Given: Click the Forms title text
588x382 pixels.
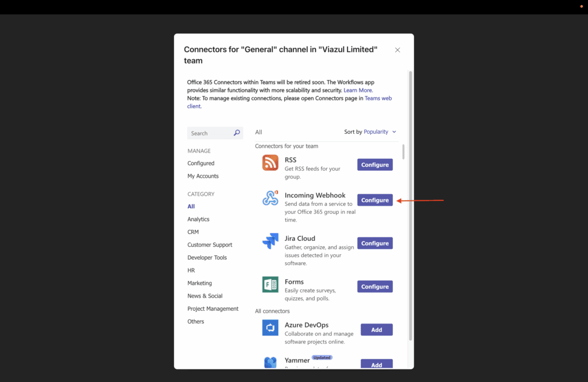Looking at the screenshot, I should pyautogui.click(x=294, y=282).
